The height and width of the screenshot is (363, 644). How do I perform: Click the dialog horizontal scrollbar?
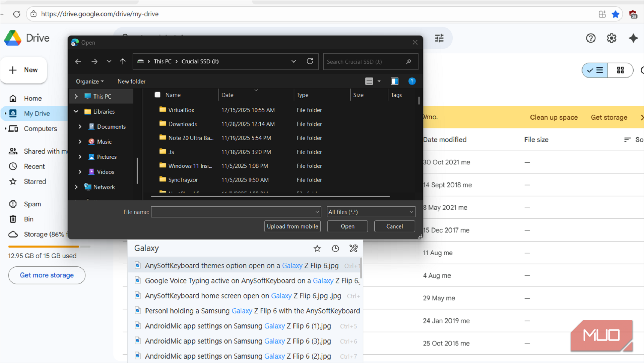pyautogui.click(x=270, y=196)
